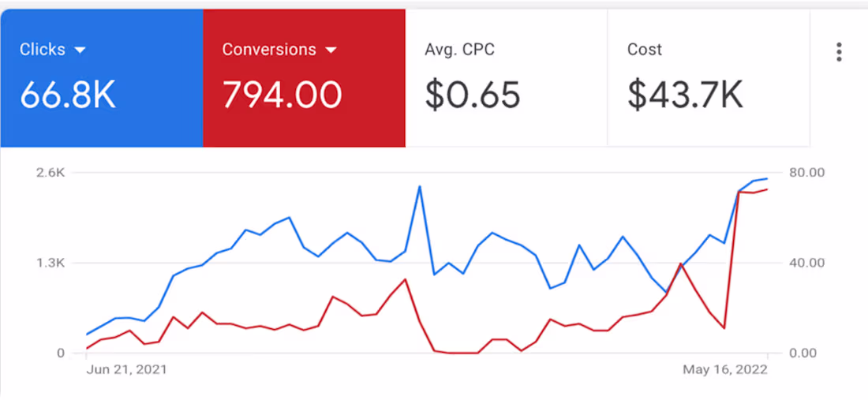Image resolution: width=868 pixels, height=400 pixels.
Task: Click the tallest blue clicks spike mid-chart
Action: coord(420,186)
